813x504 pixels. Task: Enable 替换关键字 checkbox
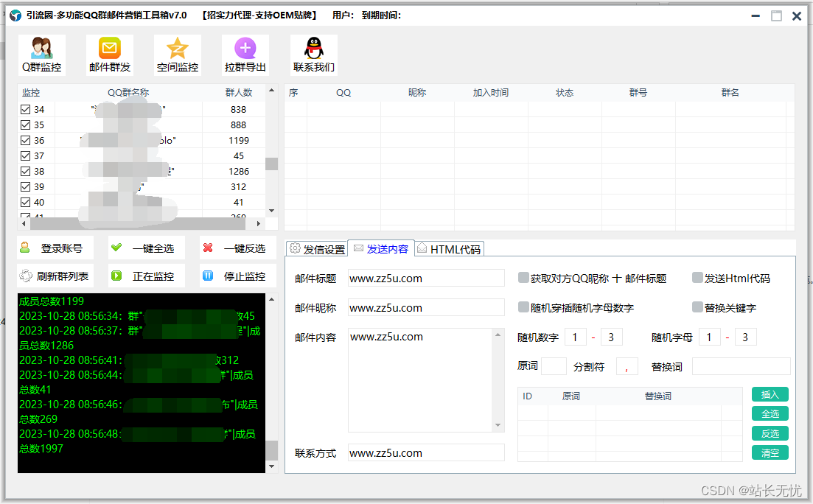tap(697, 307)
